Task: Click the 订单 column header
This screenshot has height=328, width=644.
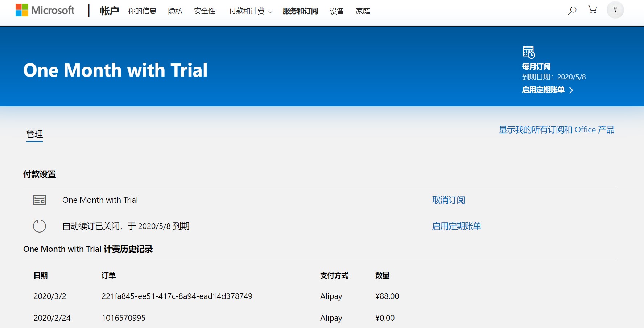Action: (108, 275)
